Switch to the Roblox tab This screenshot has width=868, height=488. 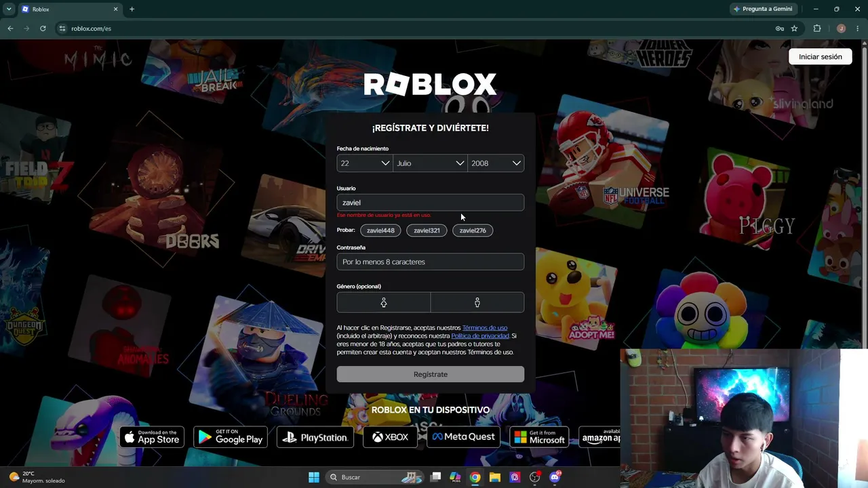pyautogui.click(x=69, y=9)
